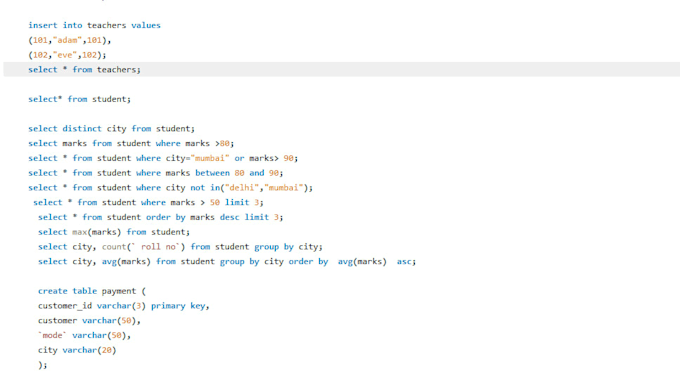The height and width of the screenshot is (383, 680).
Task: Click the 'city varchar(20)' line
Action: (x=77, y=350)
